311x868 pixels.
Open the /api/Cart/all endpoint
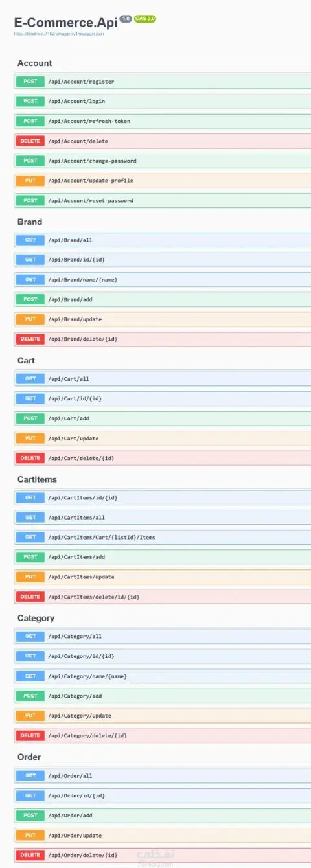163,378
